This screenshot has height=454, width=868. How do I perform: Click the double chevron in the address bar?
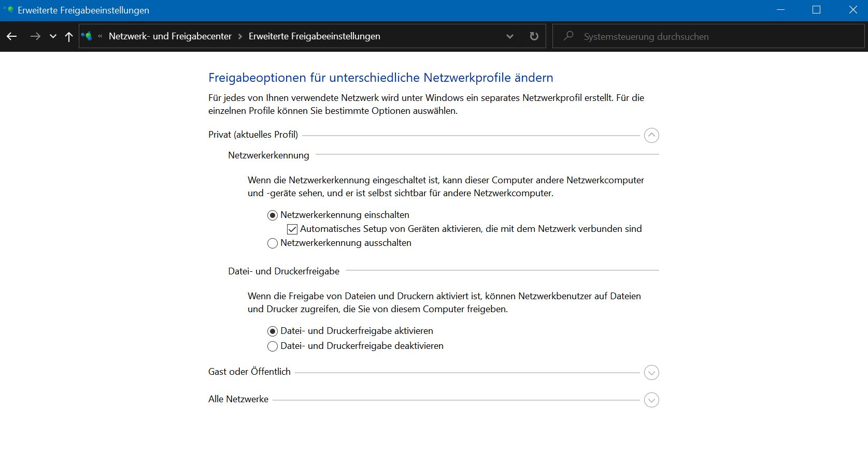click(x=100, y=36)
